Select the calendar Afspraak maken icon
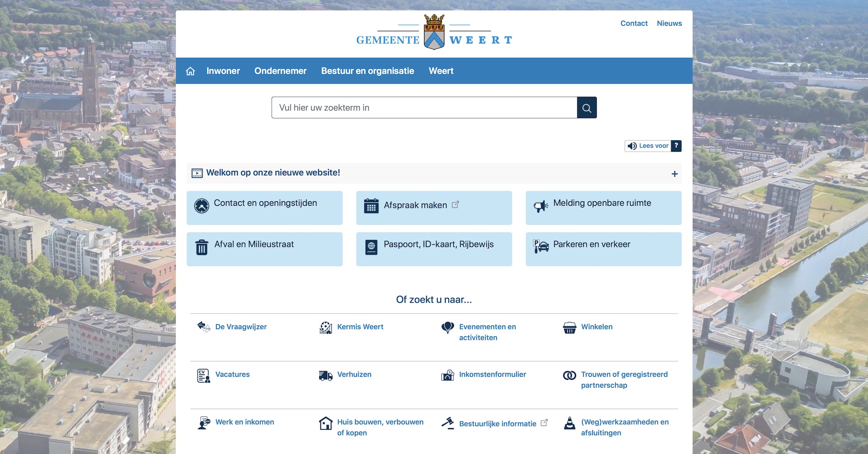The width and height of the screenshot is (868, 454). click(371, 206)
